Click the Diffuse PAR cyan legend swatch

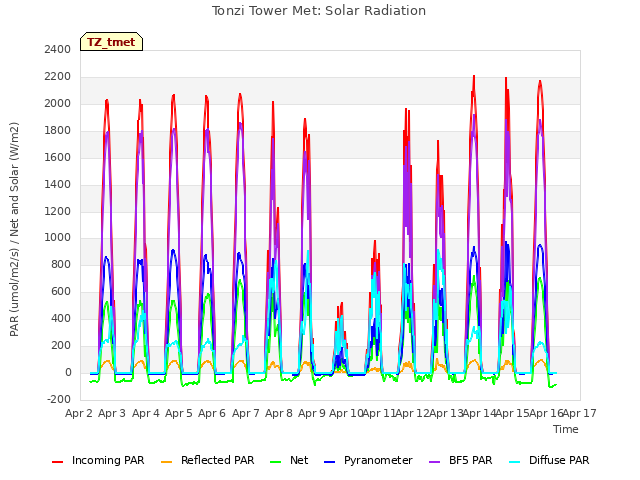pos(515,462)
